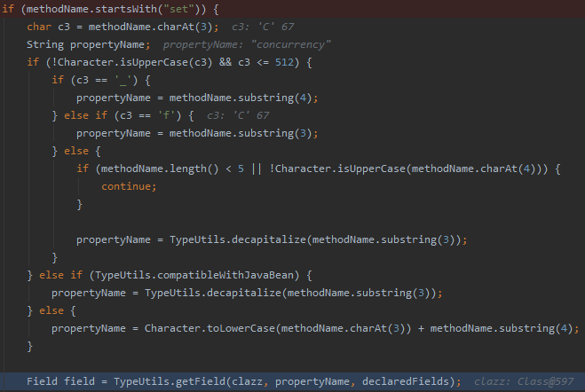Click the underscore character literal '_'
Screen dimensions: 585x392
coord(123,80)
